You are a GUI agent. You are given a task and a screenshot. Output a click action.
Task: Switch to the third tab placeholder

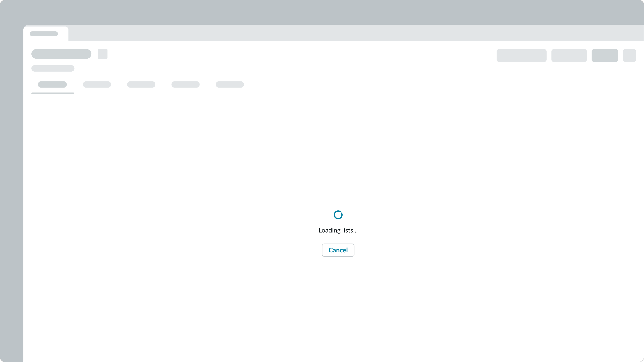pos(141,85)
